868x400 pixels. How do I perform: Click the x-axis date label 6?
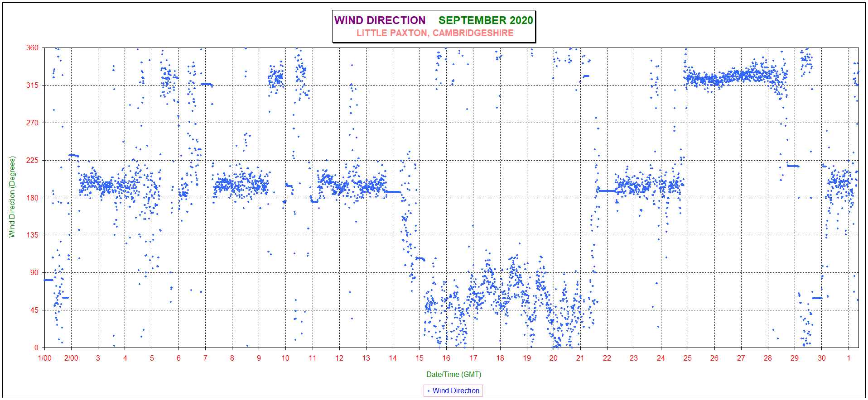pos(178,358)
